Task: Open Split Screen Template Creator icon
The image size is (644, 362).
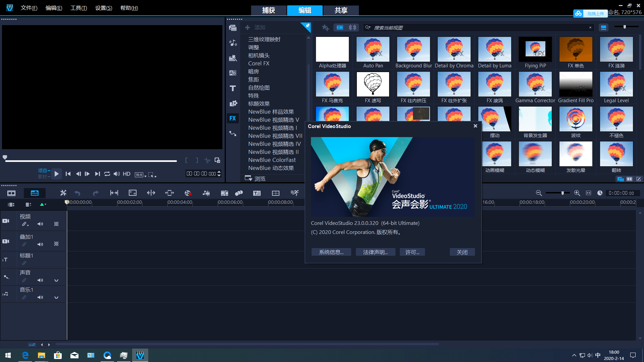Action: click(276, 193)
